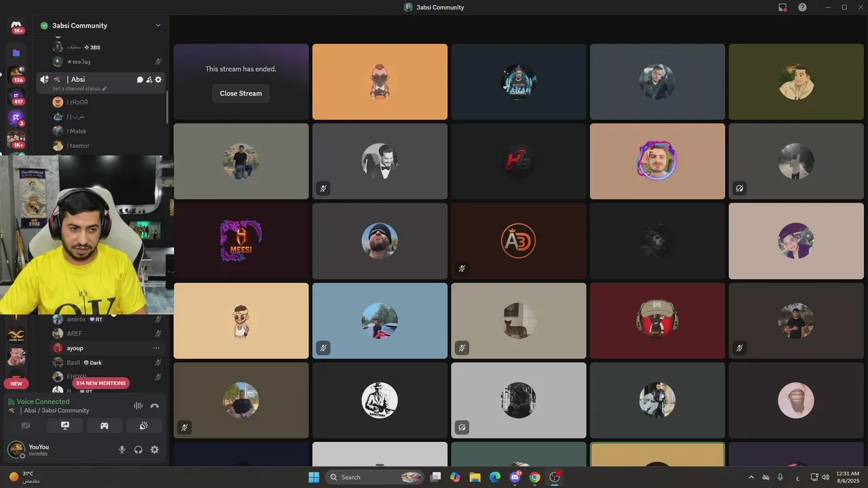The image size is (868, 488).
Task: Start an activity controller icon
Action: click(x=104, y=426)
